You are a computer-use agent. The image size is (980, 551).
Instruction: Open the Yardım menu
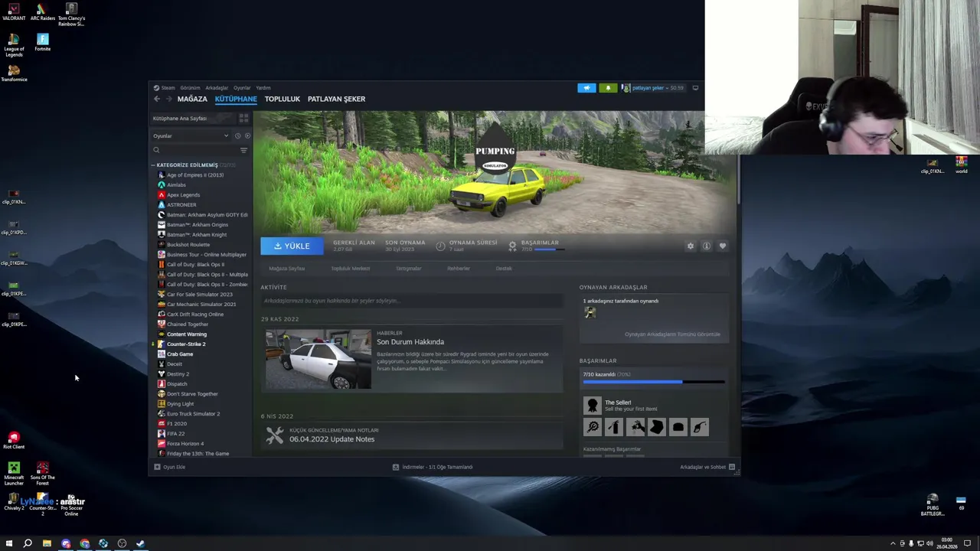tap(263, 88)
